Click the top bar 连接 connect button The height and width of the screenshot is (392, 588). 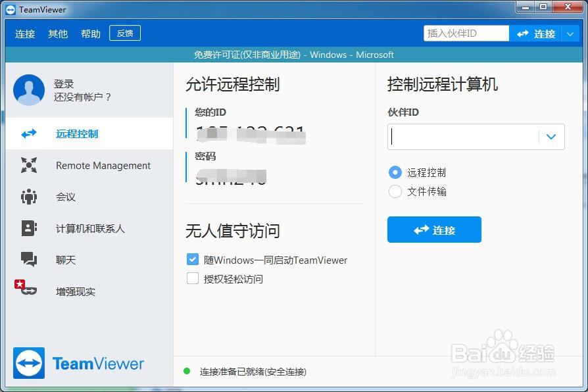point(535,34)
